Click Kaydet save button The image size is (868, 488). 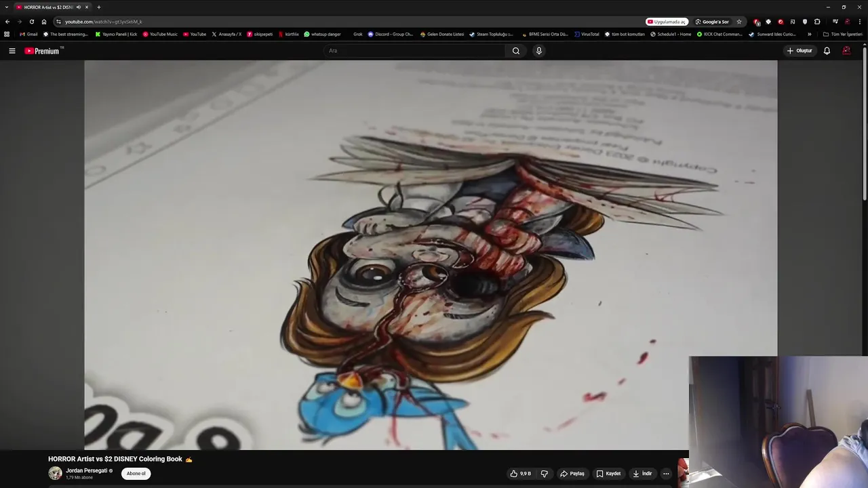click(608, 474)
